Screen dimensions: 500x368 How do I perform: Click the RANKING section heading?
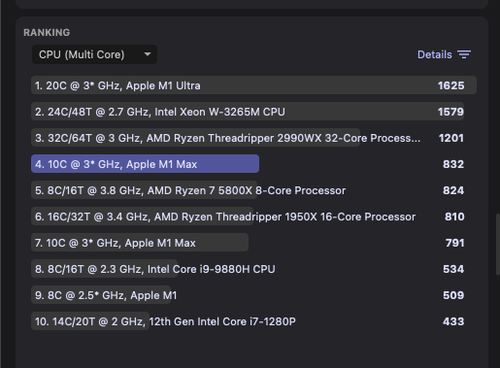tap(47, 32)
